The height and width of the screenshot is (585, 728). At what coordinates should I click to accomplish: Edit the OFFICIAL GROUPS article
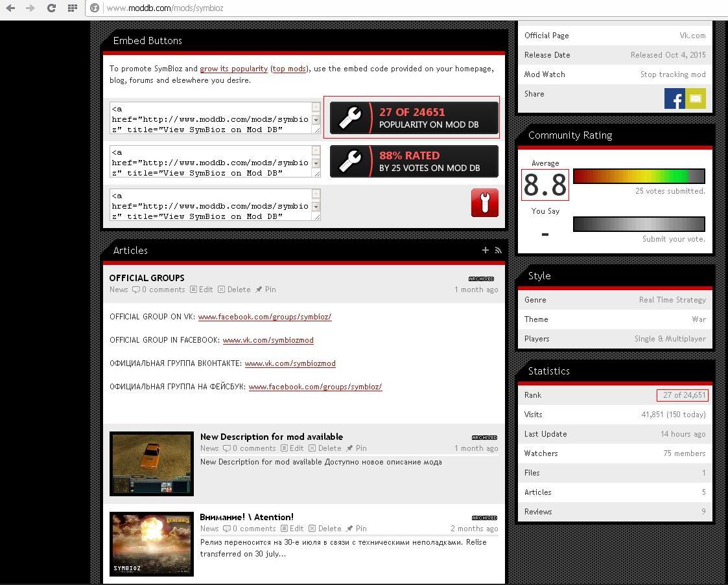click(202, 290)
